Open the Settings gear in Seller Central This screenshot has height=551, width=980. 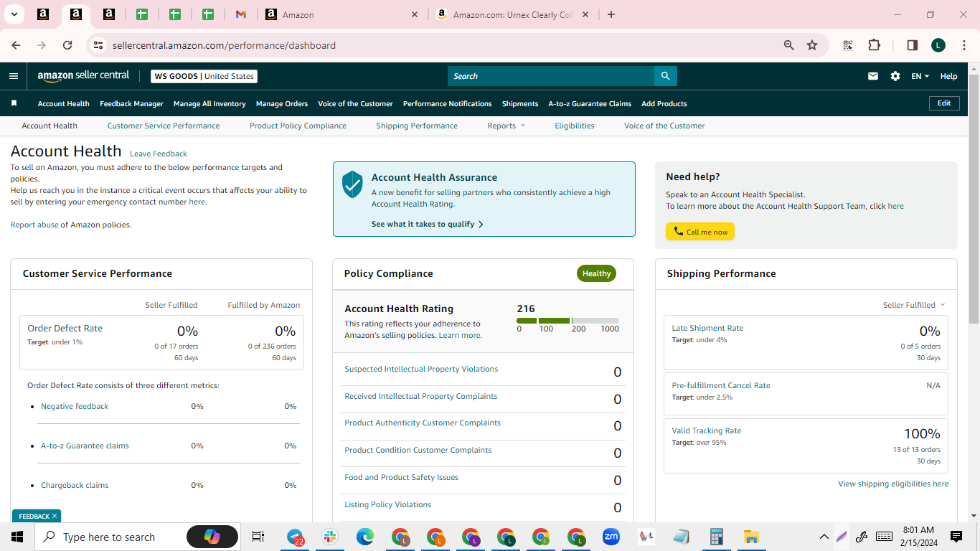point(895,76)
